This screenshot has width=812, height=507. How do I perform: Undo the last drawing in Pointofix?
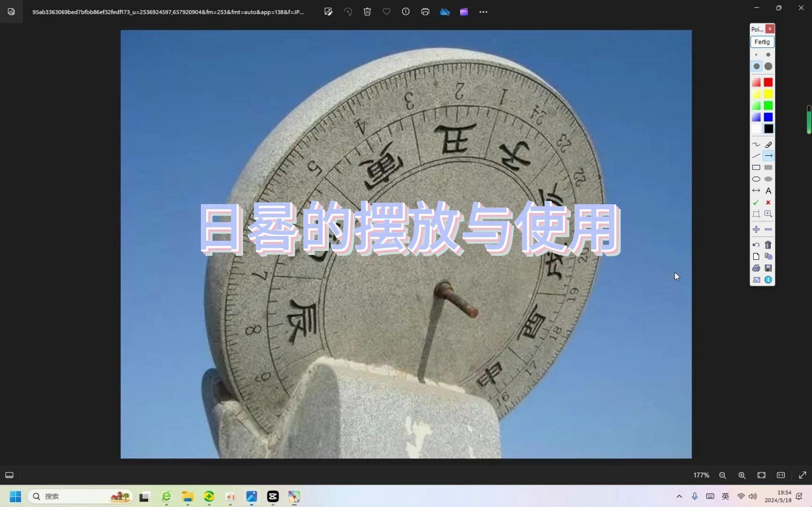(x=756, y=245)
